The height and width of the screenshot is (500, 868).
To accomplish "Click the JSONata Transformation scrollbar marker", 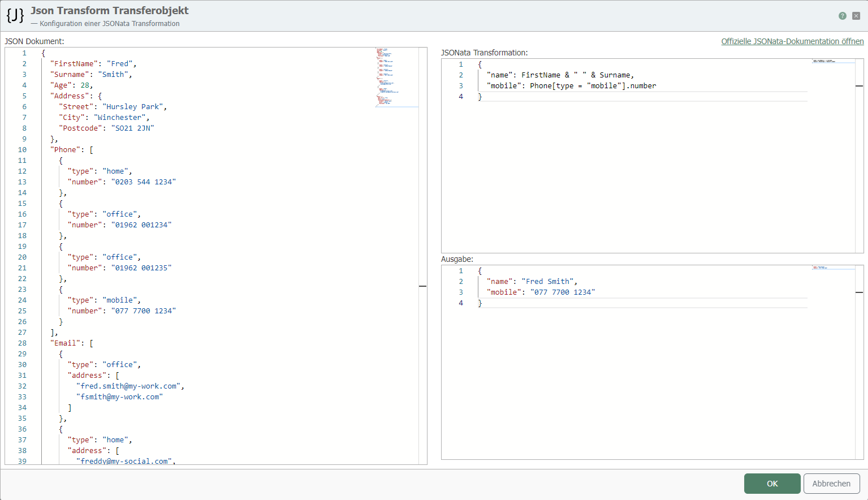I will [859, 86].
